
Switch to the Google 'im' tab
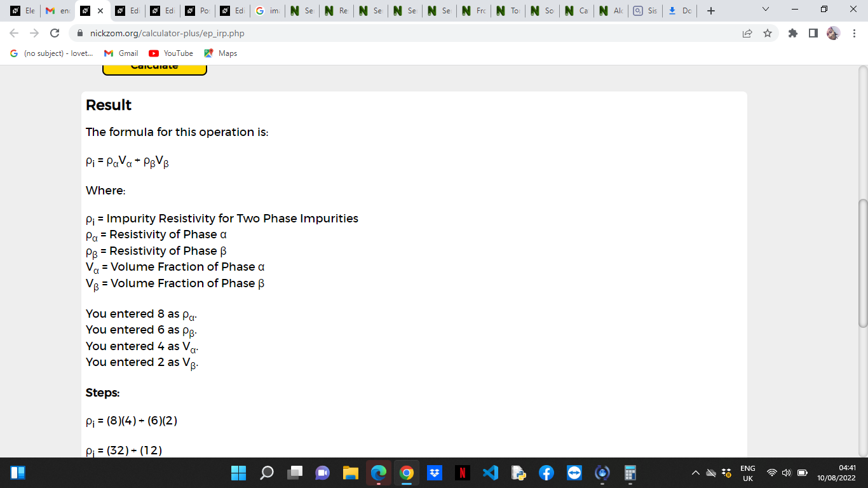[268, 11]
